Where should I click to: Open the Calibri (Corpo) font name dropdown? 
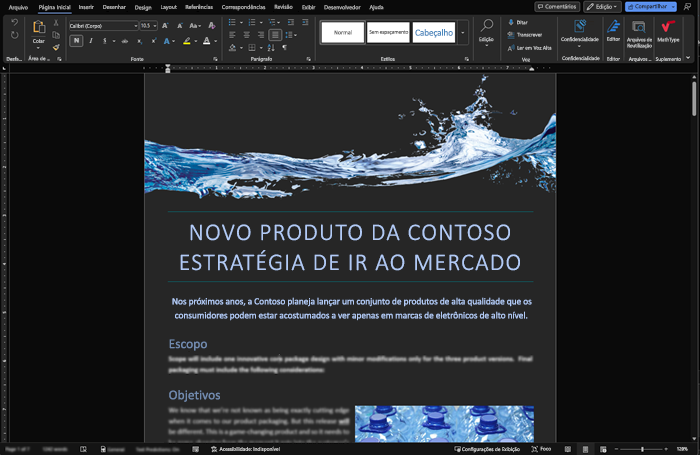coord(136,26)
